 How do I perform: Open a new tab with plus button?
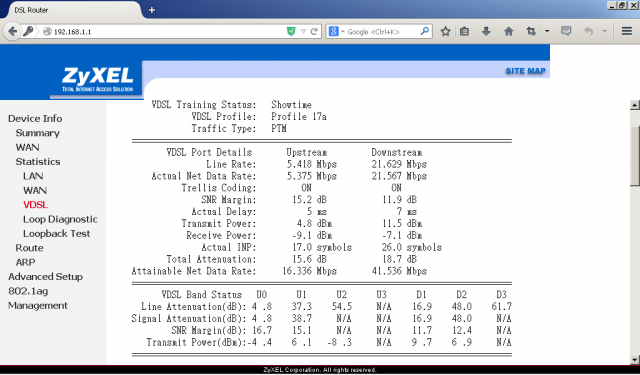click(x=152, y=10)
